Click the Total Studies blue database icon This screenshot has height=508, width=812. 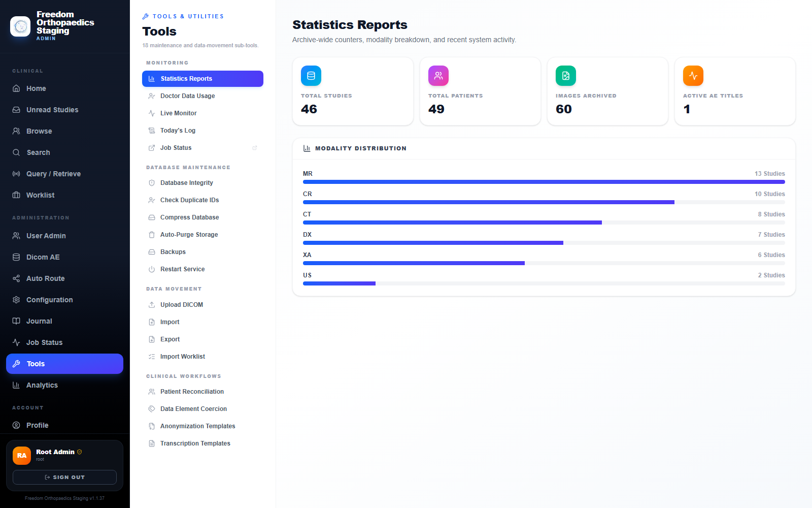click(x=311, y=76)
